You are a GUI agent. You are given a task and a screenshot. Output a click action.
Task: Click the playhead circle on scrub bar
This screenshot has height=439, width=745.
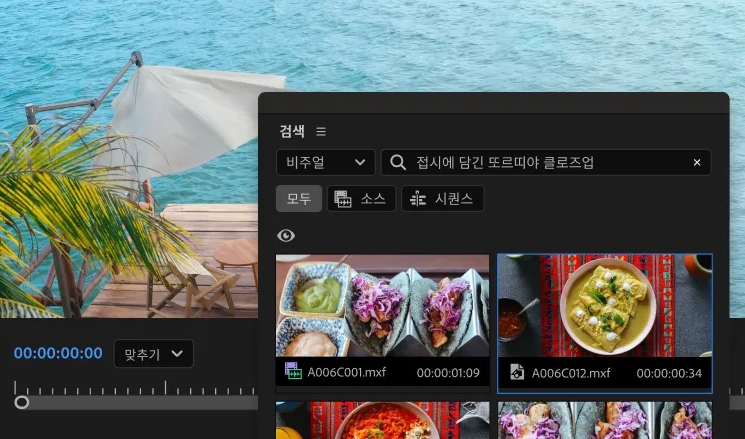coord(21,402)
